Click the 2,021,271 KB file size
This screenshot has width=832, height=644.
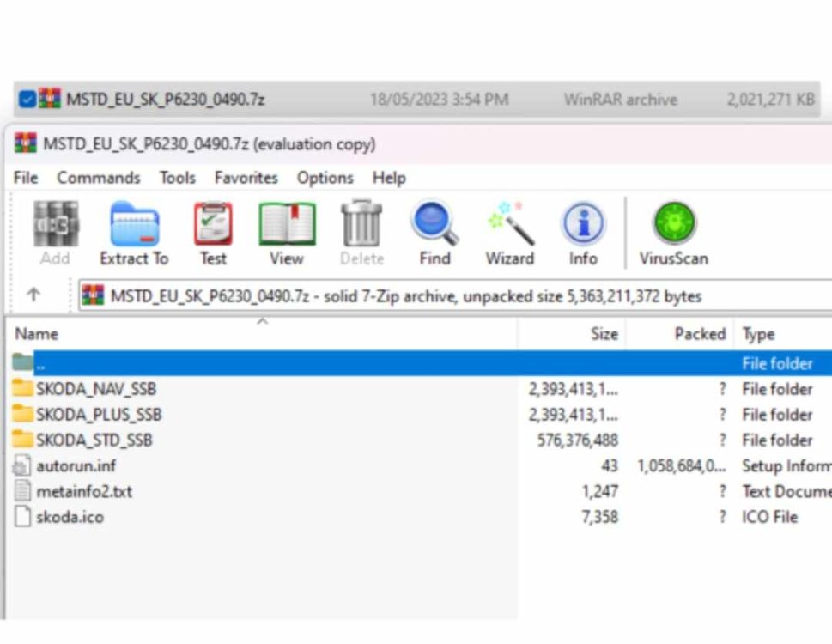(770, 100)
